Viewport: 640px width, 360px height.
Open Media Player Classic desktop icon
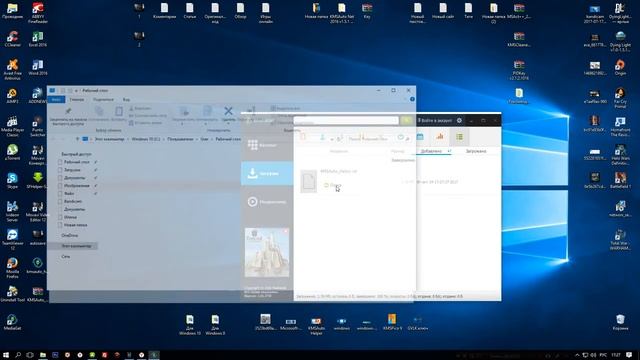pyautogui.click(x=12, y=126)
